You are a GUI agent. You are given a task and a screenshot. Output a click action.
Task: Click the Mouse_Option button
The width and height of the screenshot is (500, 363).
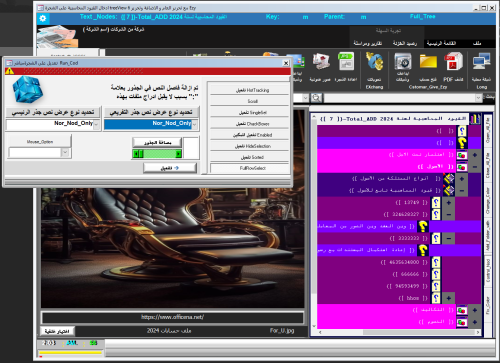40,142
